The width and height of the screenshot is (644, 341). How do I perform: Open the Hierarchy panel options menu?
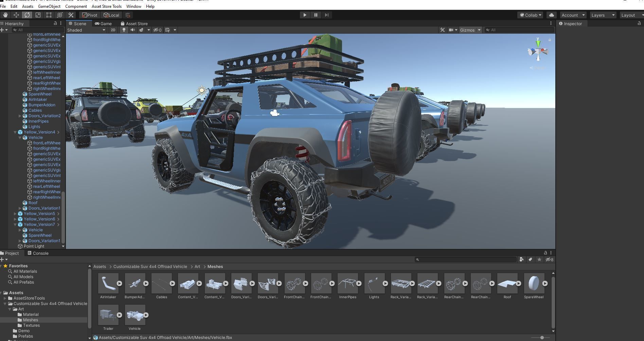(x=61, y=23)
